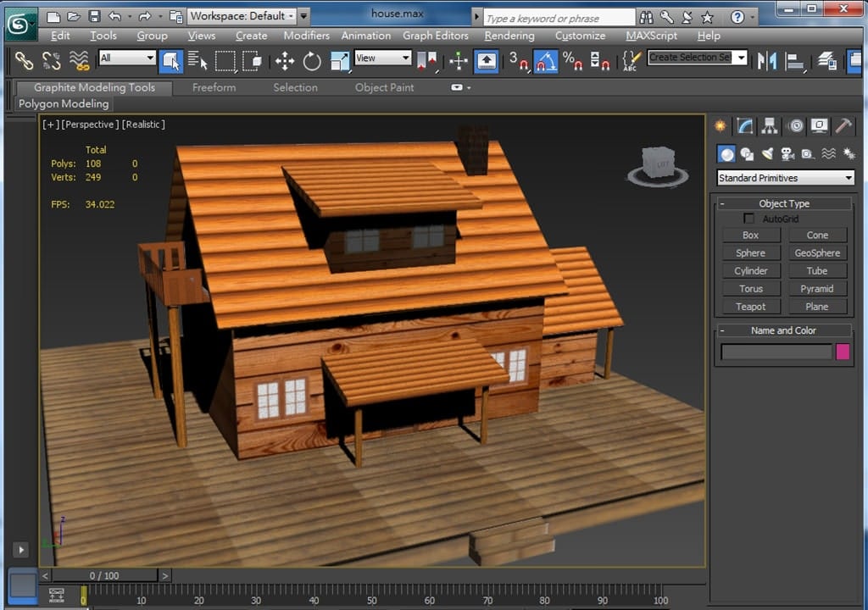868x610 pixels.
Task: Open the selection filter All dropdown
Action: [x=127, y=58]
